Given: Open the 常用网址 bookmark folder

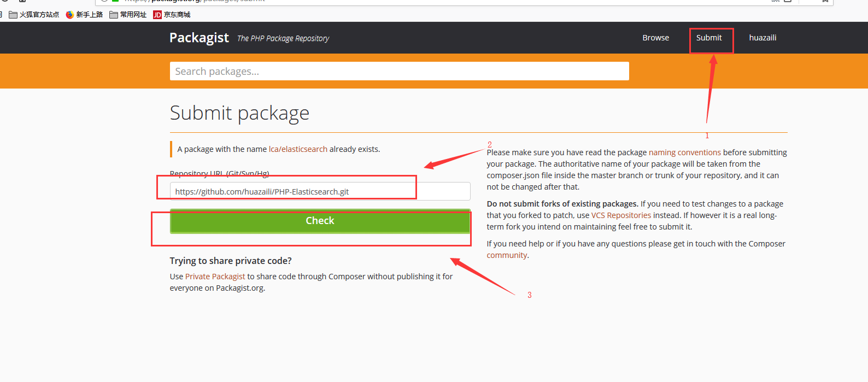Looking at the screenshot, I should pos(128,15).
